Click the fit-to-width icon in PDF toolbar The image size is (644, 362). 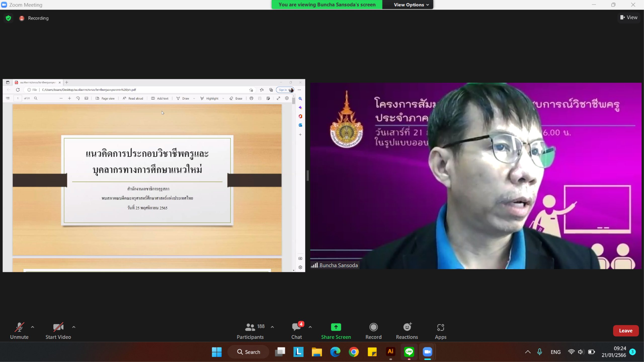pyautogui.click(x=86, y=98)
